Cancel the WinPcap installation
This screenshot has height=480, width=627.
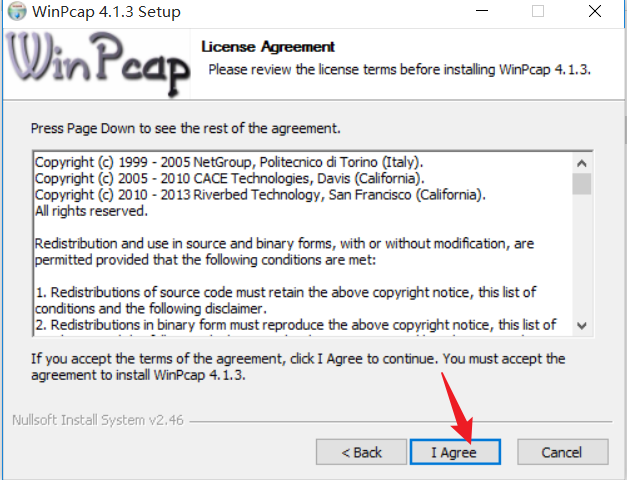pyautogui.click(x=563, y=452)
